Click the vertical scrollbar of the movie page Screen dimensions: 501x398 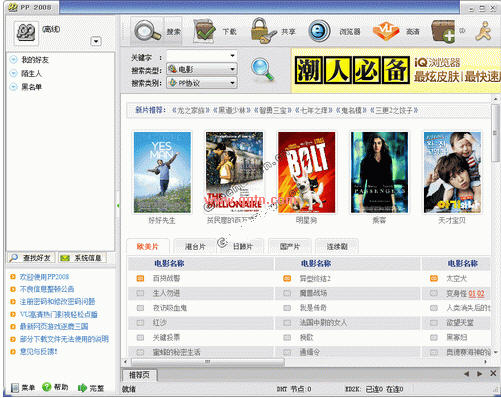[x=496, y=133]
